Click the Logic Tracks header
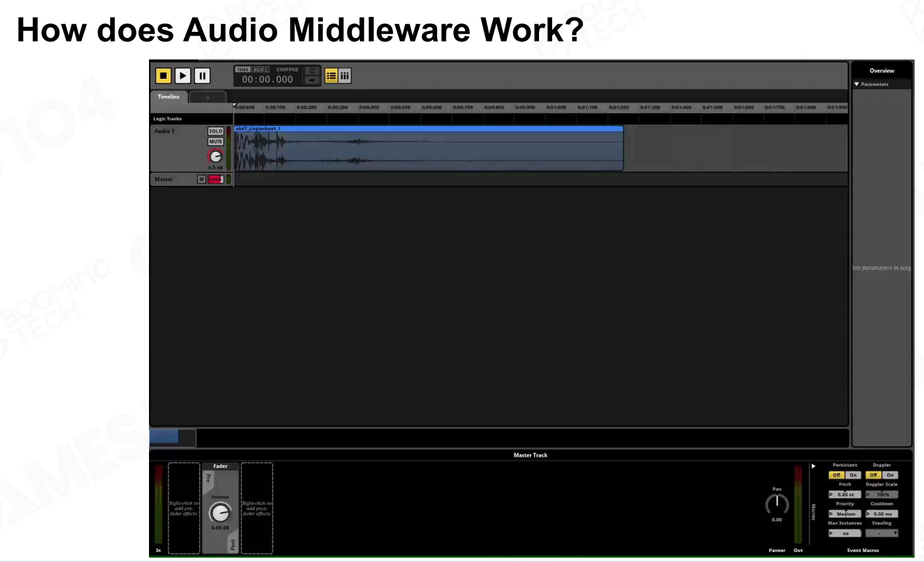Viewport: 924px width, 562px height. click(168, 118)
